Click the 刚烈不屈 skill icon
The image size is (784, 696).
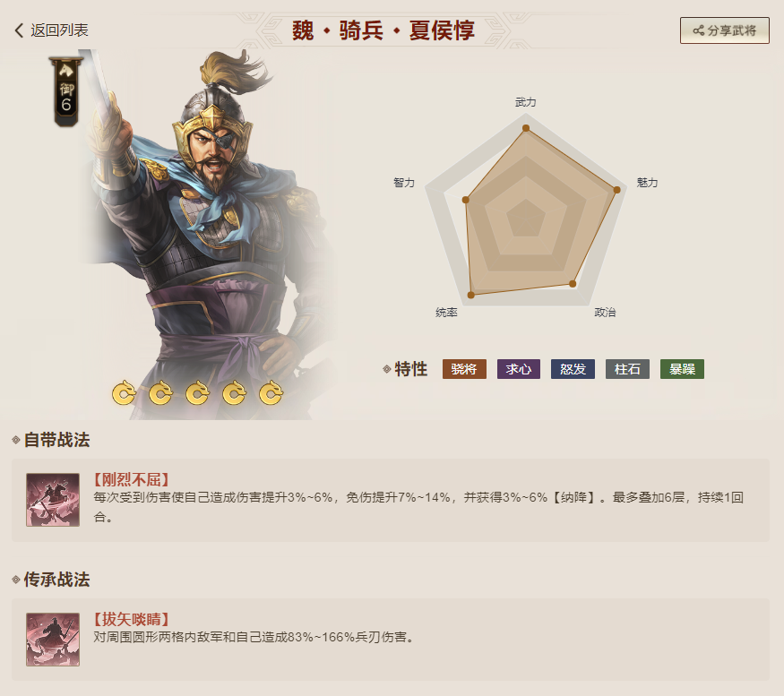53,500
